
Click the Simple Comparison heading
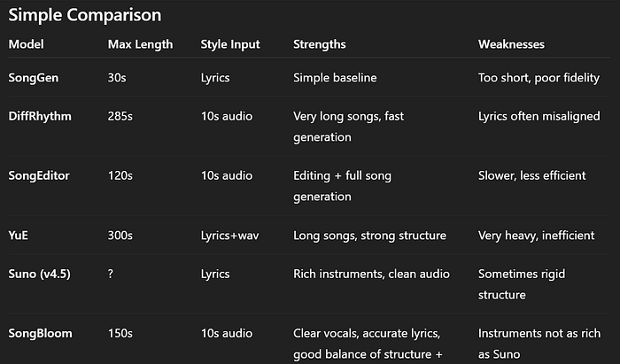click(85, 15)
